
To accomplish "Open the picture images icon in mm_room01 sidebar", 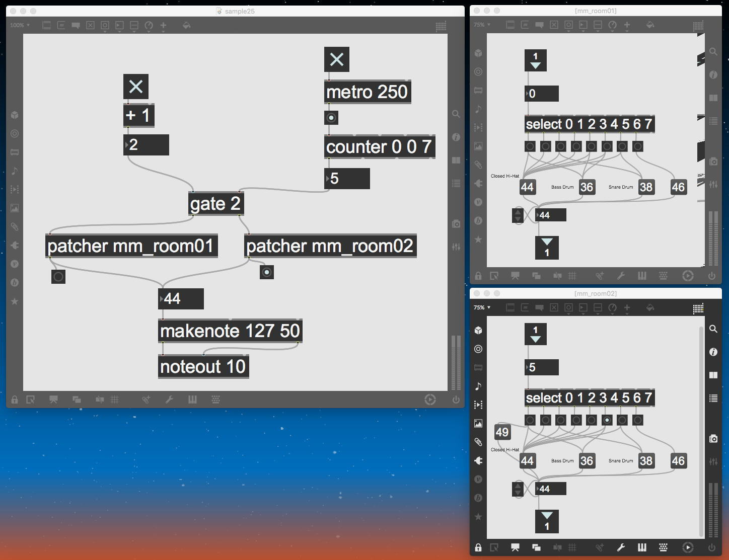I will [x=478, y=146].
